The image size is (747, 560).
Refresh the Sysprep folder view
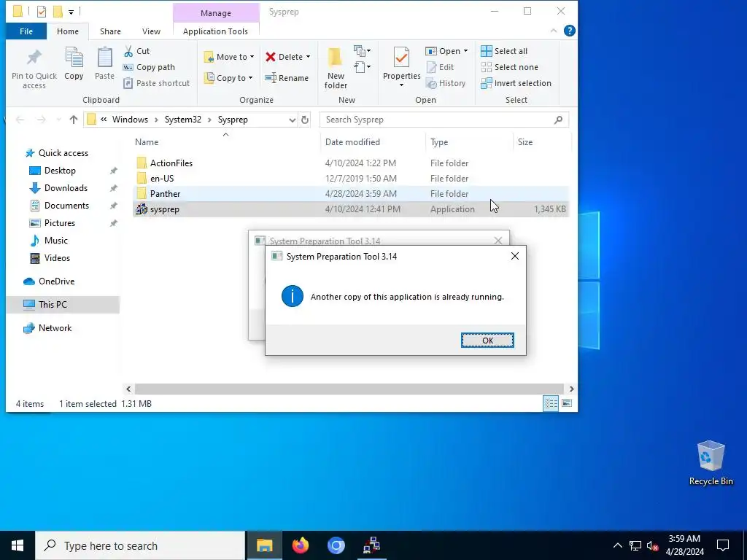[305, 120]
